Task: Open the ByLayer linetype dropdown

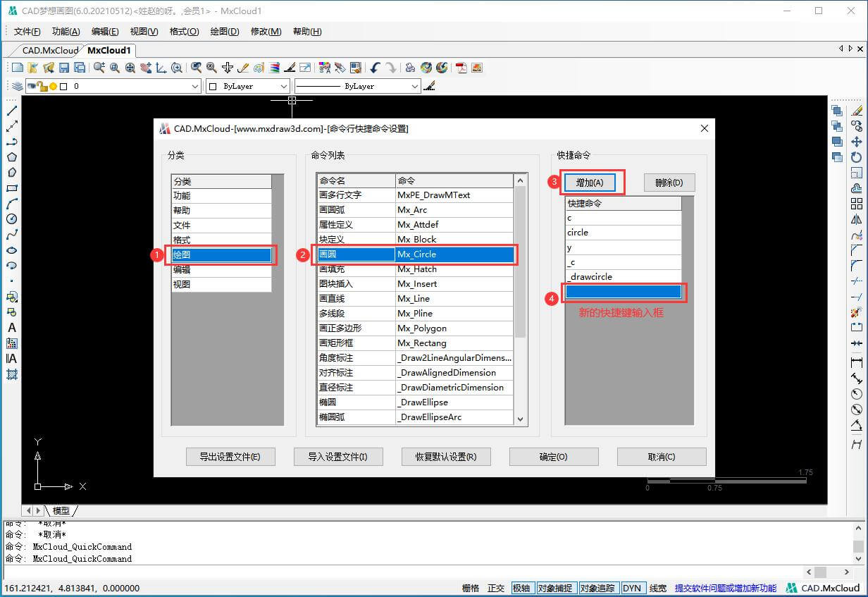Action: tap(357, 86)
